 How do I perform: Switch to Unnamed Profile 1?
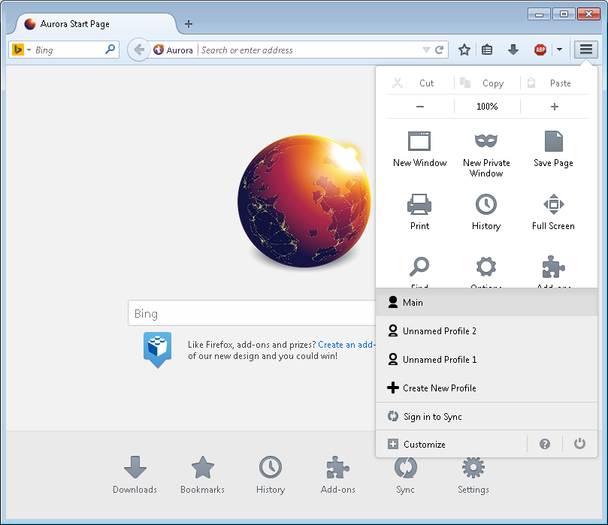[x=486, y=359]
